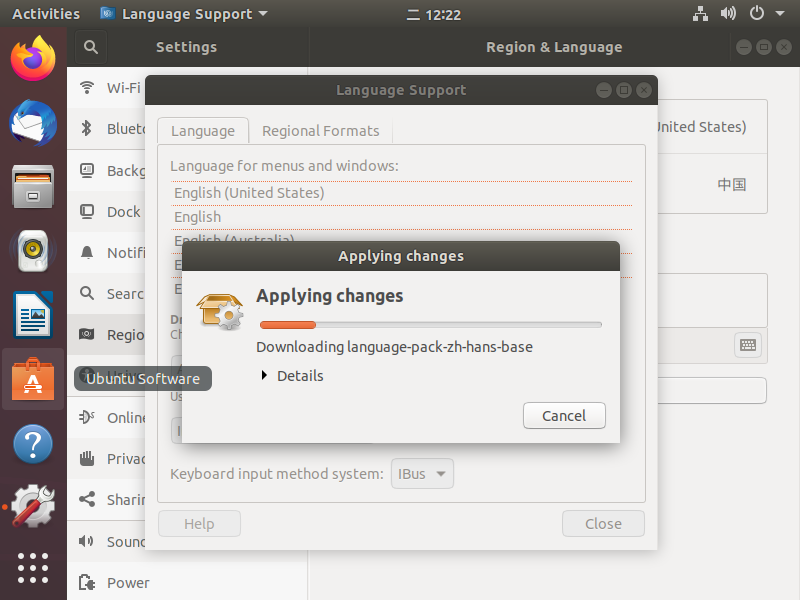Click the network icon in top bar
800x600 pixels.
pos(700,14)
